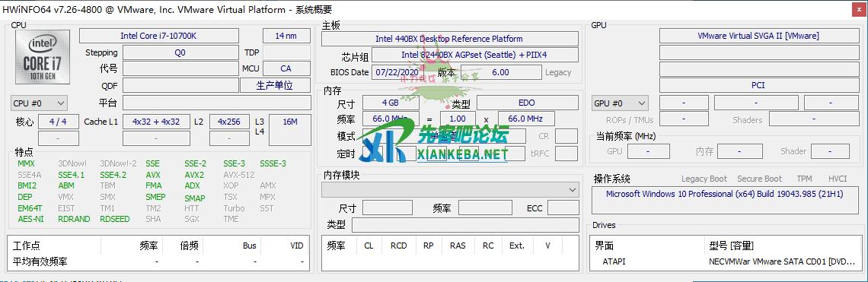
Task: Click the Legacy Boot indicator
Action: 704,179
